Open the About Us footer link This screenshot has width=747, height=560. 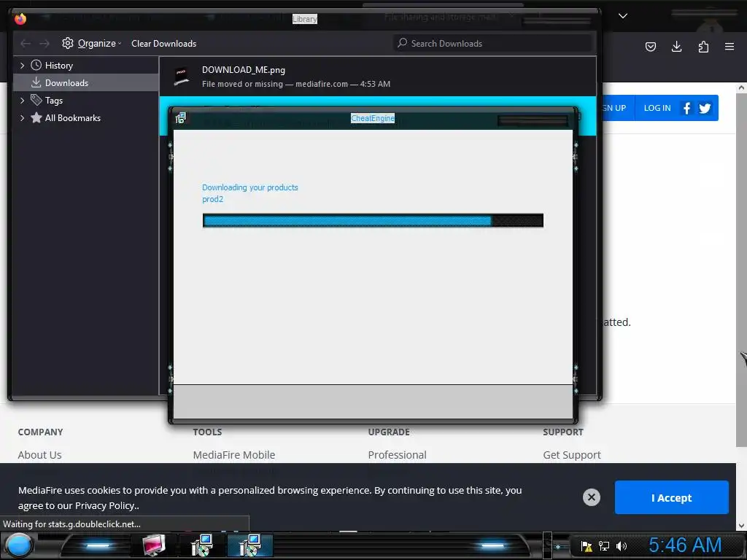pyautogui.click(x=40, y=455)
